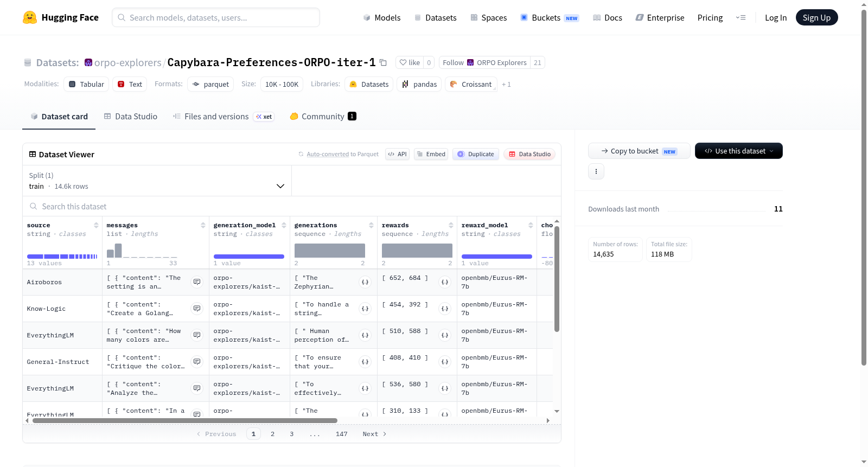Click the Duplicate button

476,154
